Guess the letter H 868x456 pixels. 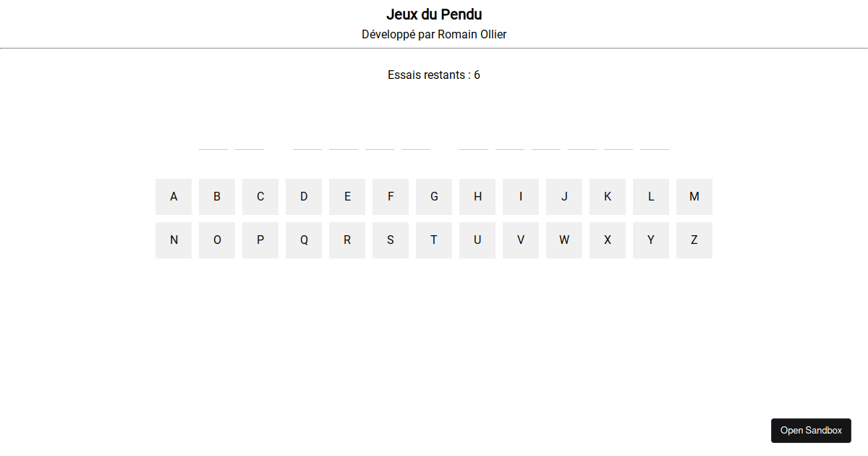point(477,196)
